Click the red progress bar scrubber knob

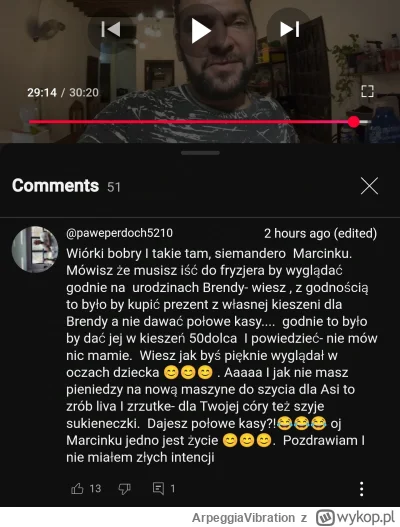tap(354, 122)
